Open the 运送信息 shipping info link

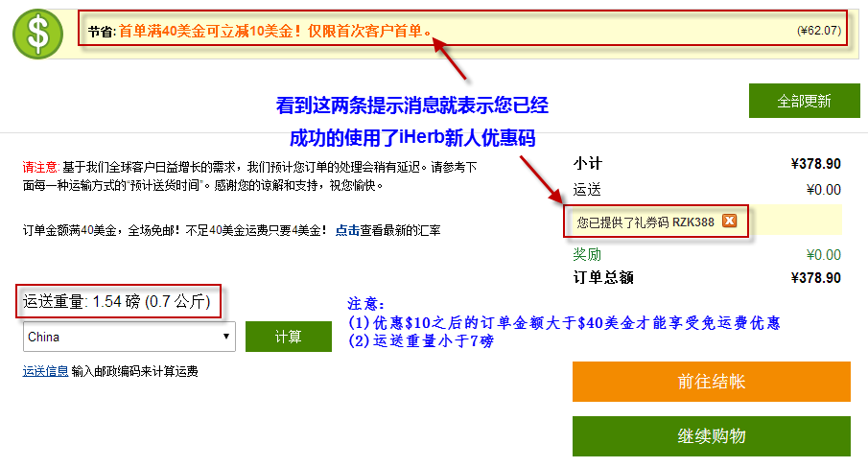(45, 371)
